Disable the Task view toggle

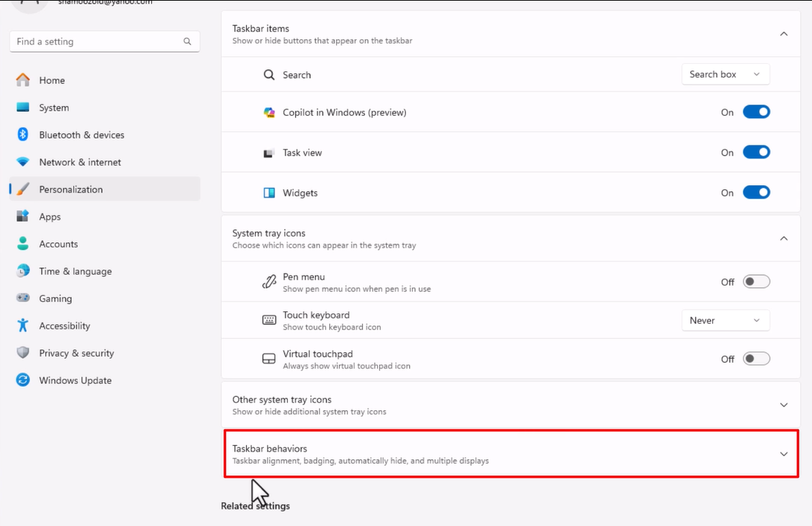(x=756, y=152)
